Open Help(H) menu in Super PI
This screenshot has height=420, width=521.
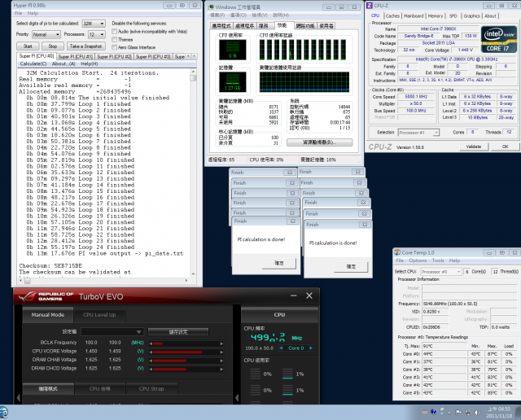pyautogui.click(x=90, y=63)
